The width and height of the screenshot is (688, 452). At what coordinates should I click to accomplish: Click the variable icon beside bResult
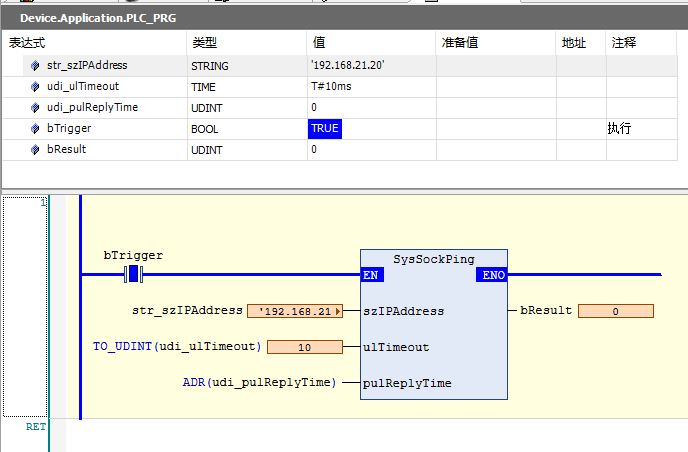pos(36,150)
